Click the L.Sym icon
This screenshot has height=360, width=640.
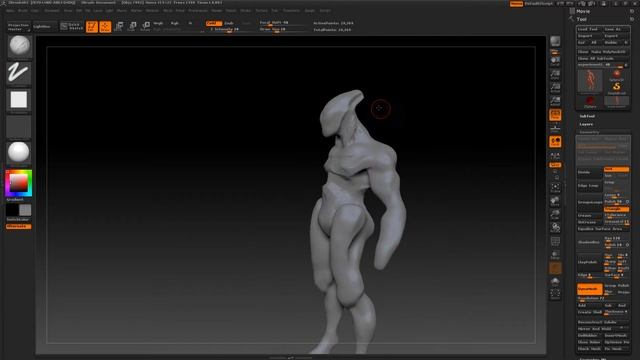point(555,155)
